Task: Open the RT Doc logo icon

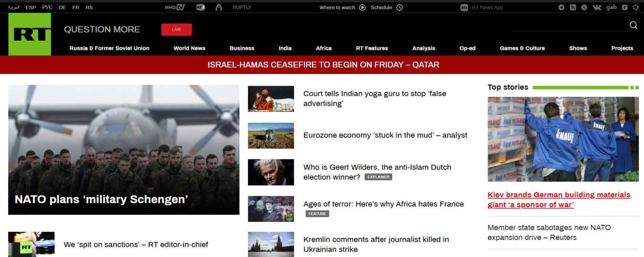Action: pos(200,8)
